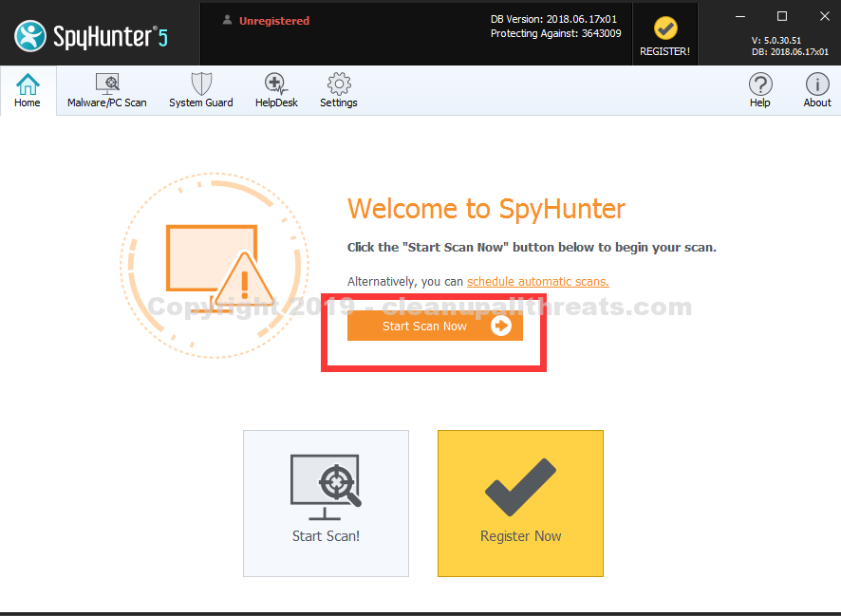Open System Guard shield icon
Image resolution: width=841 pixels, height=616 pixels.
(x=200, y=91)
